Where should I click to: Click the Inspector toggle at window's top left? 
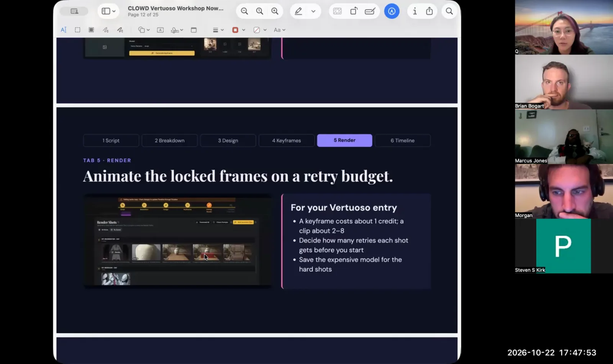click(74, 11)
